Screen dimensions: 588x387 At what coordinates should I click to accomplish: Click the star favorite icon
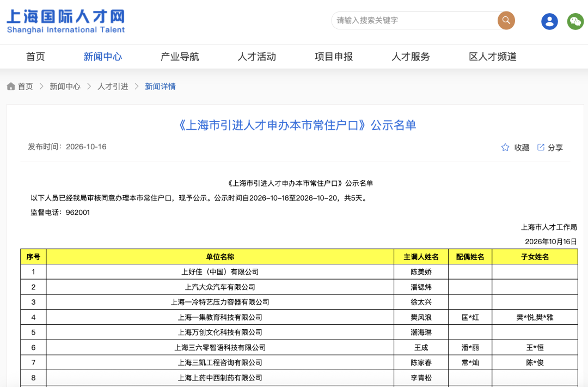[x=505, y=148]
